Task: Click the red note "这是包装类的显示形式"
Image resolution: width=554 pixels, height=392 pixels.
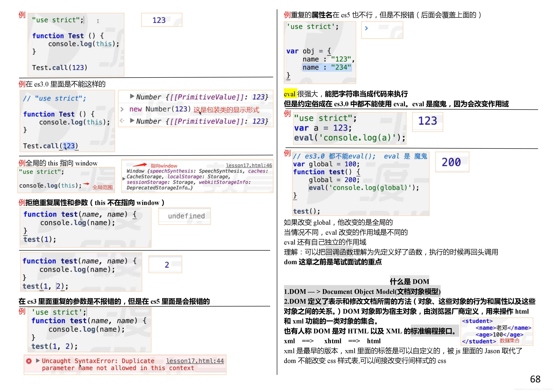Action: [x=226, y=110]
